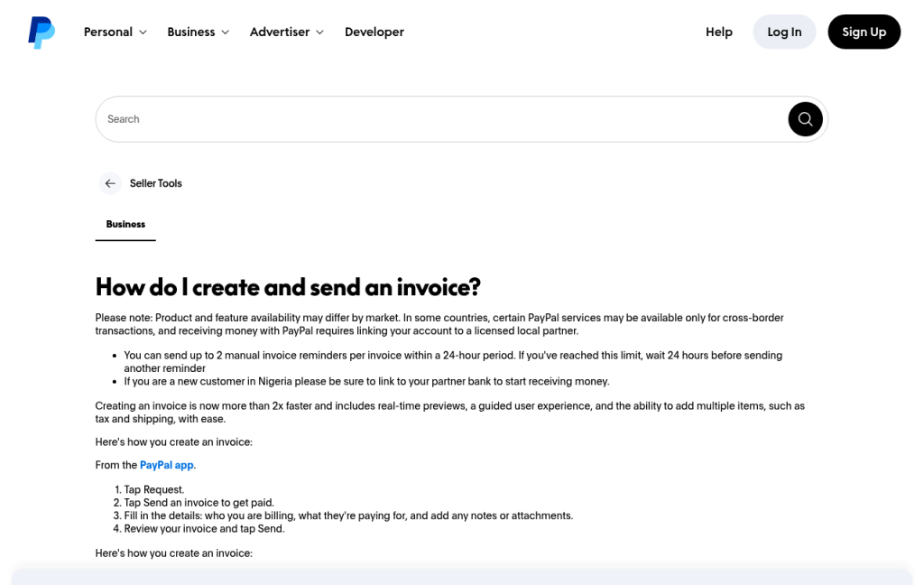
Task: Click the Nigeria partner bank bullet text
Action: (x=366, y=382)
